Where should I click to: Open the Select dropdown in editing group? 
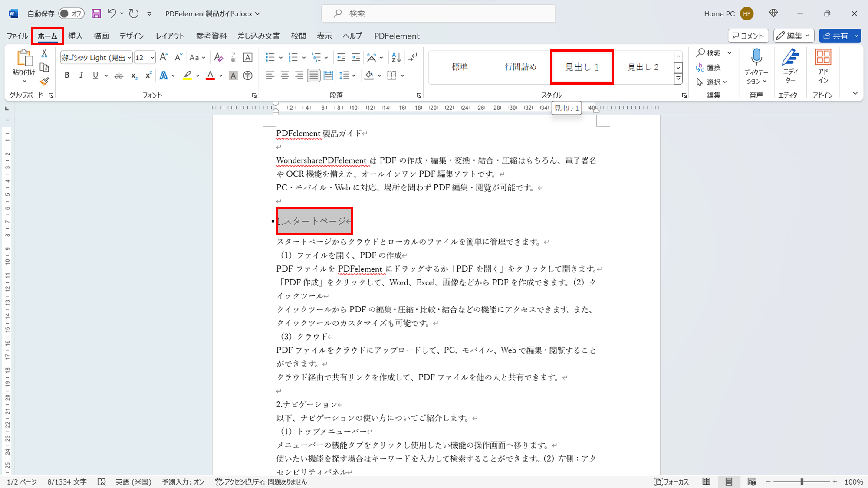pos(712,82)
